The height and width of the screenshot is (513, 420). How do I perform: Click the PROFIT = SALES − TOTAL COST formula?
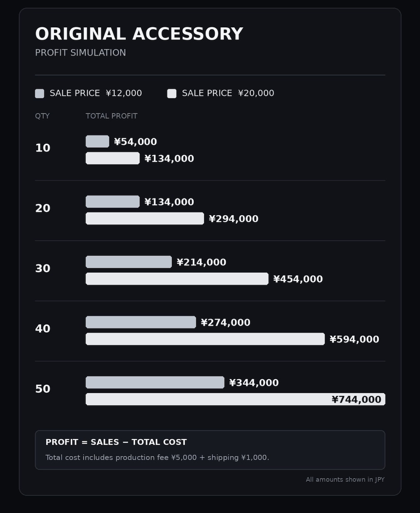tap(116, 442)
